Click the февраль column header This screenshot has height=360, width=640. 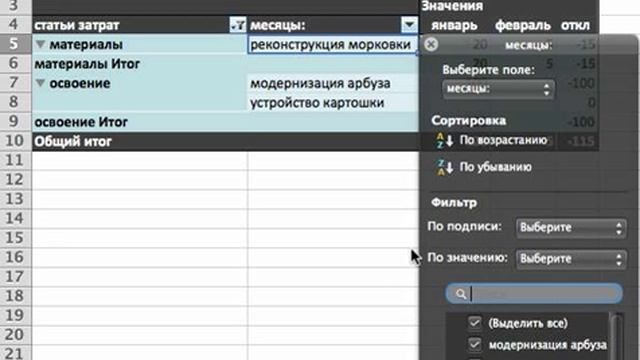[x=523, y=26]
